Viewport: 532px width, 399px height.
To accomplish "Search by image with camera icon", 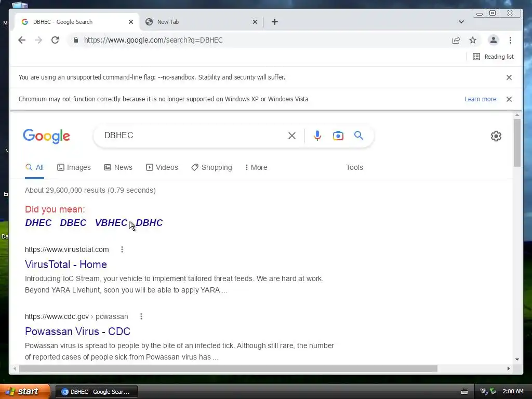I will point(338,136).
